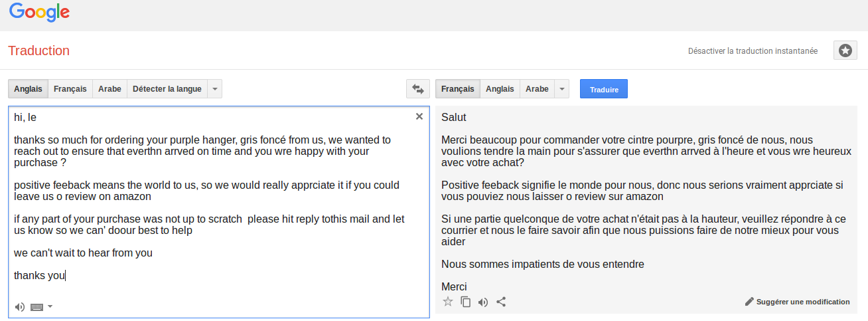Click the 'hi, le' source line

(x=25, y=117)
